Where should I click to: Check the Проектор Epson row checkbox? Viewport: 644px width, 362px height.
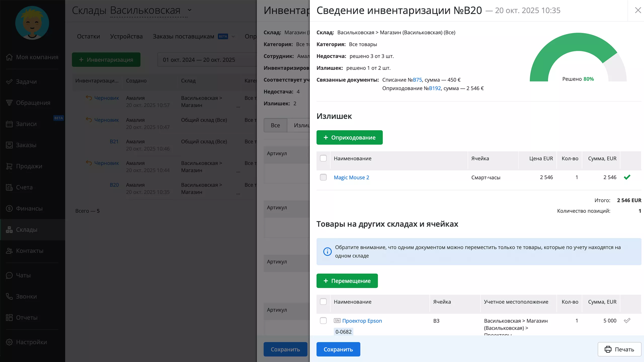click(x=323, y=321)
